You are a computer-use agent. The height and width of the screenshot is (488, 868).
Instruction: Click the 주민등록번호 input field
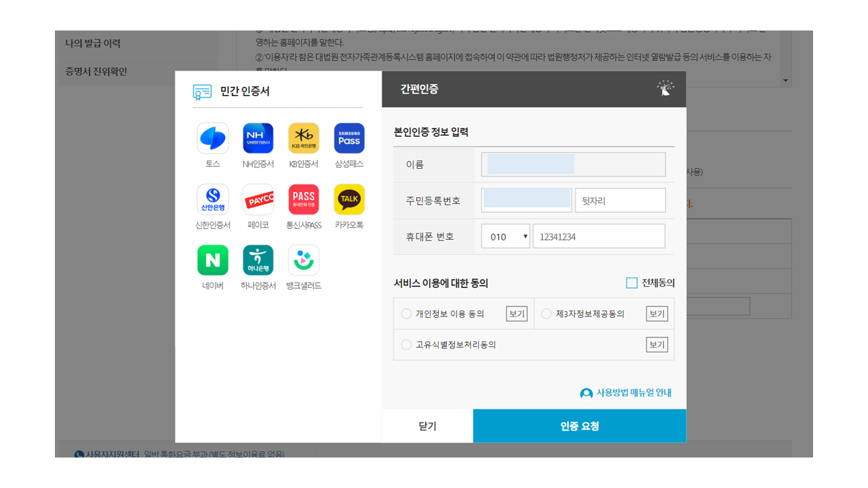(526, 199)
